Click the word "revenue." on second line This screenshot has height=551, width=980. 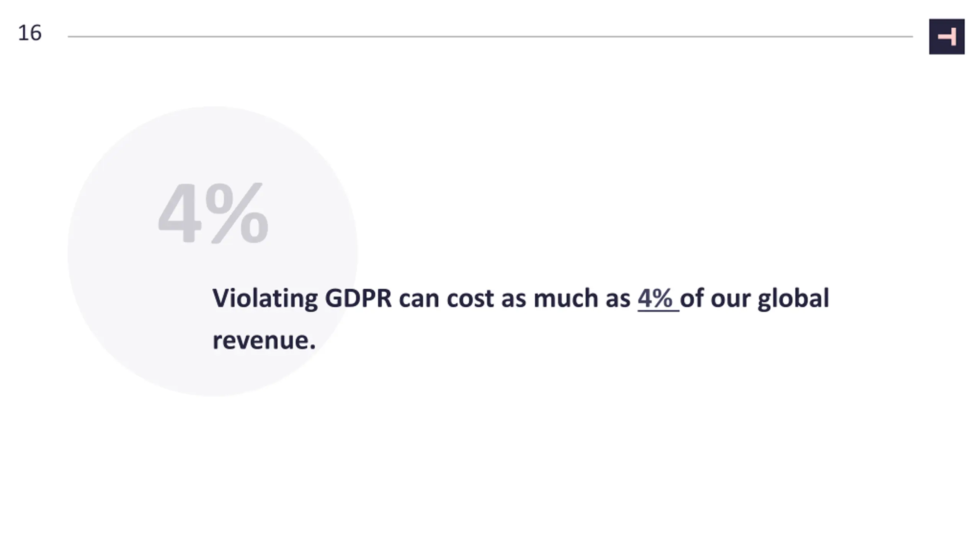point(264,341)
